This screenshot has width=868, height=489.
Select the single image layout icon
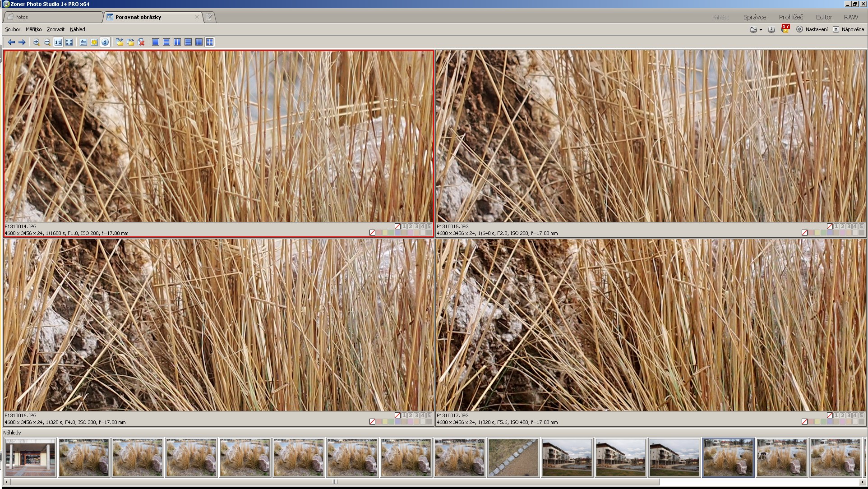tap(156, 42)
